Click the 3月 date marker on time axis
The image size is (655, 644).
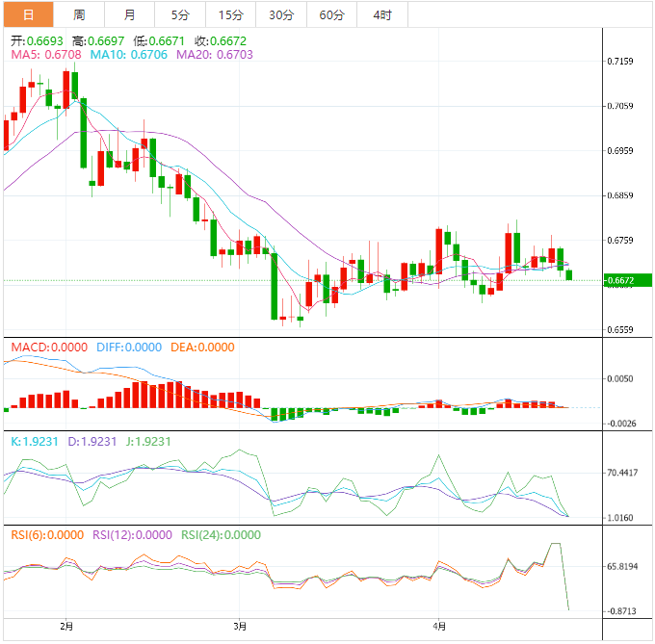(239, 626)
